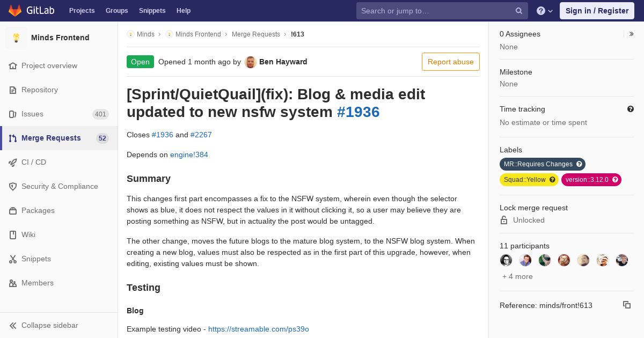Click the Collapse sidebar text
This screenshot has height=338, width=644.
pyautogui.click(x=50, y=325)
